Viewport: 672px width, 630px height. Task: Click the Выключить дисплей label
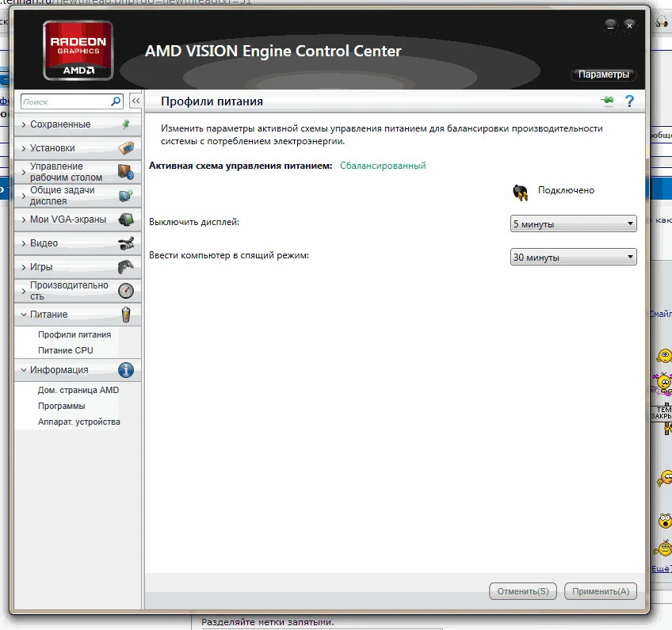(x=194, y=222)
